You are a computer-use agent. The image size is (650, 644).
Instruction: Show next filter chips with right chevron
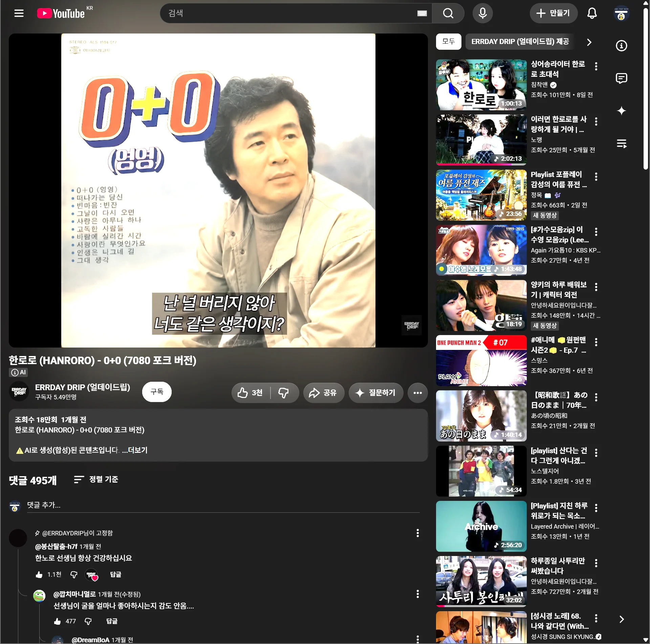[x=589, y=42]
